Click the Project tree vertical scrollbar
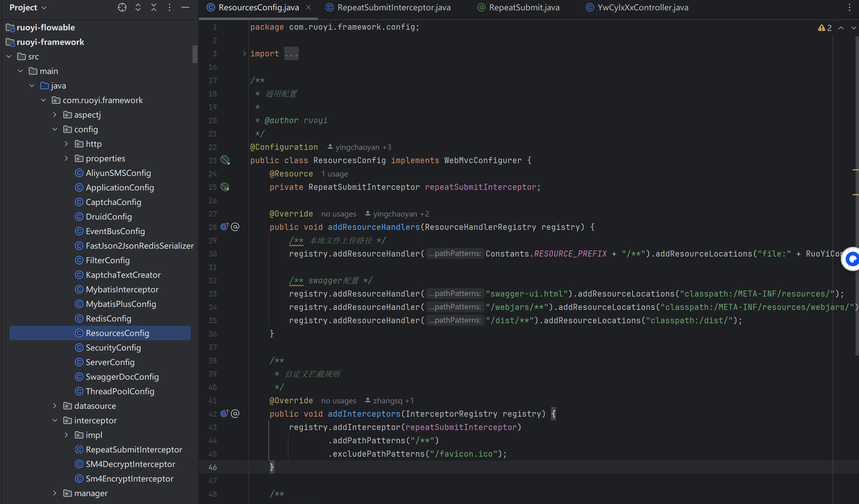859x504 pixels. click(x=195, y=54)
